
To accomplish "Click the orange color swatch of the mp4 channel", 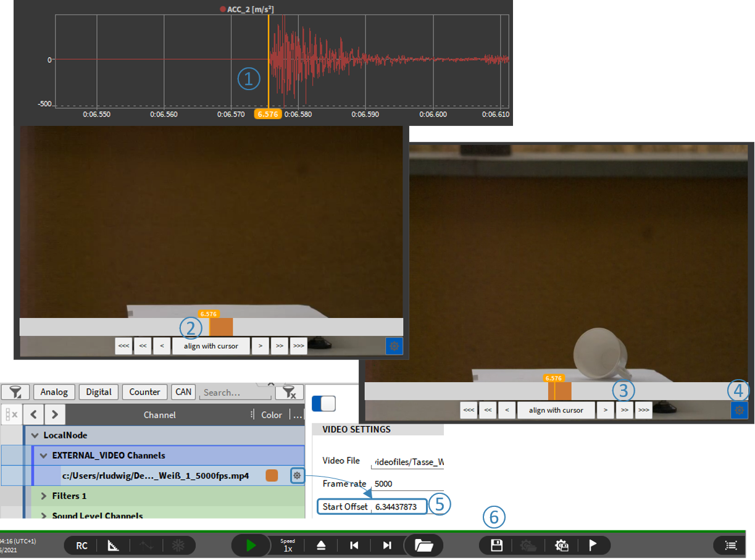I will tap(272, 475).
